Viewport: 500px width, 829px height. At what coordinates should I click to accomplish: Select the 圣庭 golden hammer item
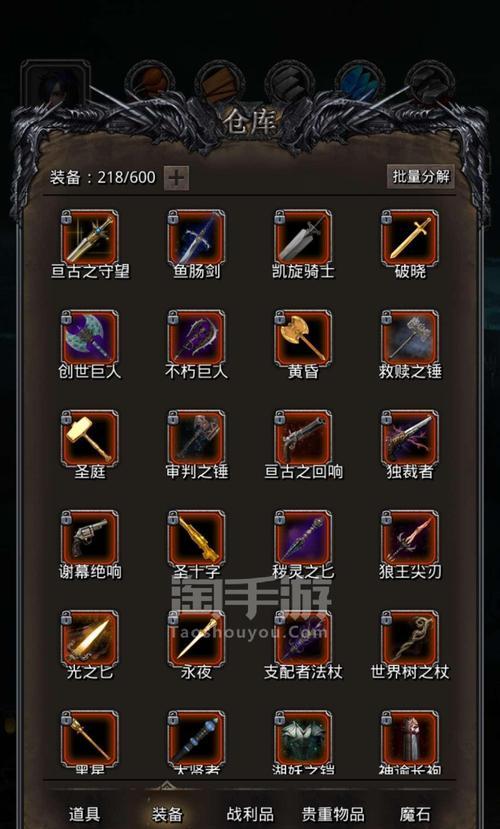pyautogui.click(x=89, y=437)
